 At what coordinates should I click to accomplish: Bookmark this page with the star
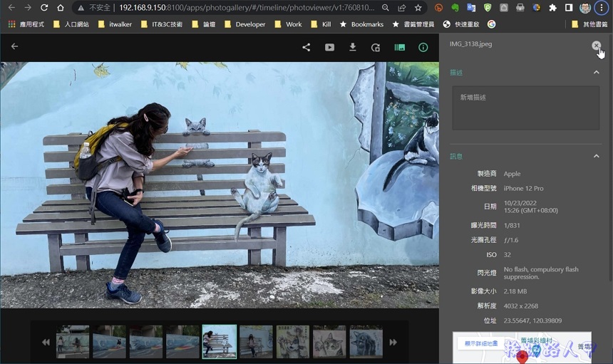pos(418,7)
